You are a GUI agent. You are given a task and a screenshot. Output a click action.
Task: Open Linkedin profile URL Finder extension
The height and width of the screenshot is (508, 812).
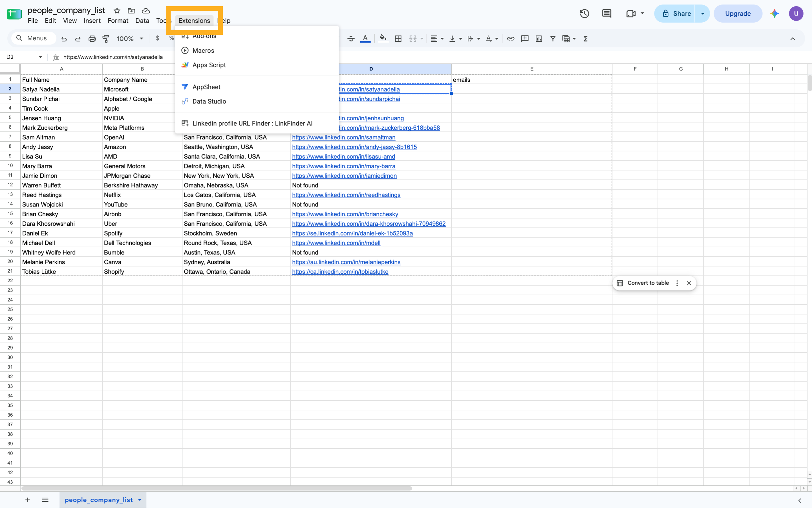point(257,123)
